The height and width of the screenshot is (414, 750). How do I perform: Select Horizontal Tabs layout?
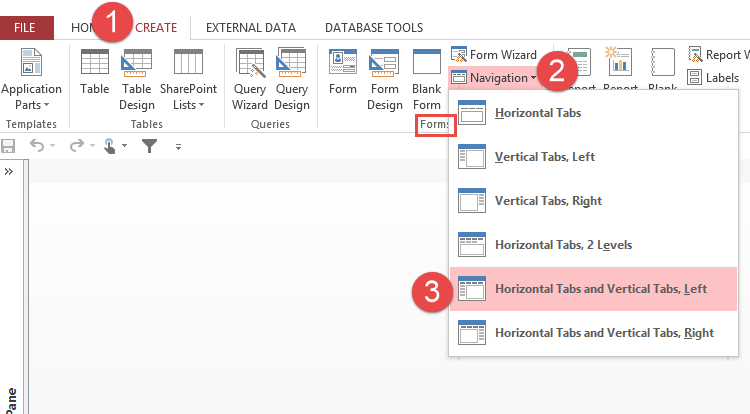(x=593, y=113)
